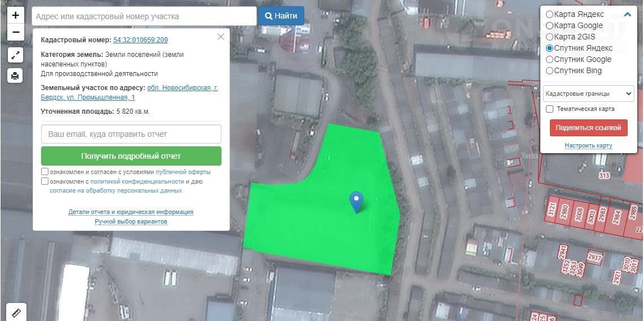The image size is (644, 321).
Task: Collapse the map layers panel
Action: pos(628,15)
